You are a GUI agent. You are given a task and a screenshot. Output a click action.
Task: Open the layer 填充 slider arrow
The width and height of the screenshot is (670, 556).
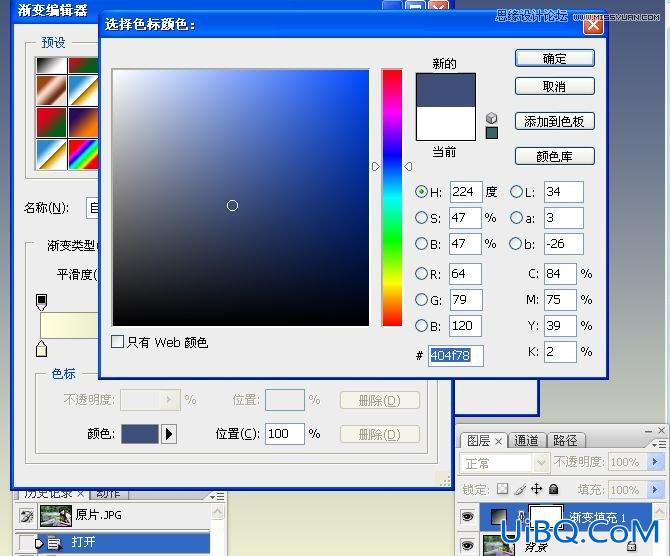654,489
